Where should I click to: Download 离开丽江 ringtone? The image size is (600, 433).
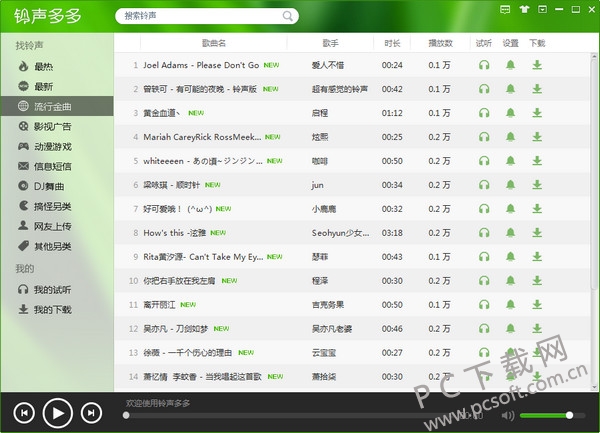tap(537, 304)
